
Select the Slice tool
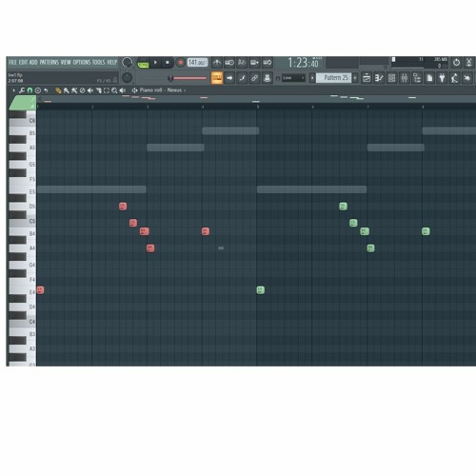tap(99, 90)
